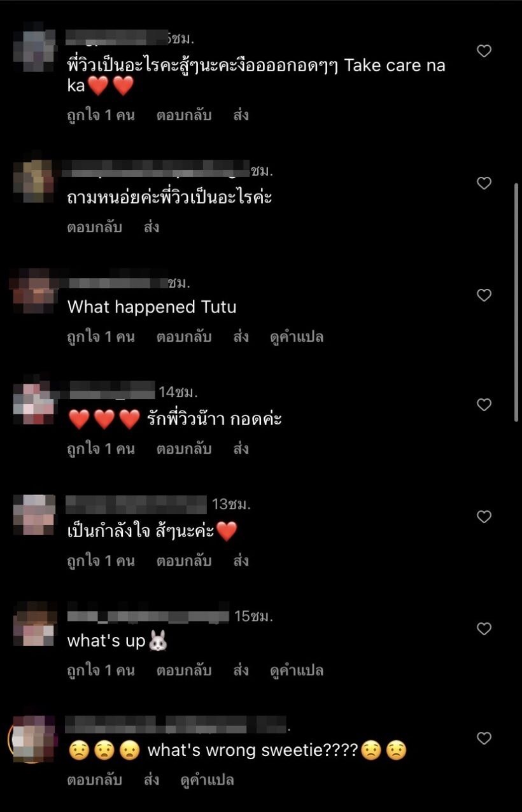Open profile picture of 'What happened Tutu' commenter
Screen dimensions: 522x812
point(33,291)
